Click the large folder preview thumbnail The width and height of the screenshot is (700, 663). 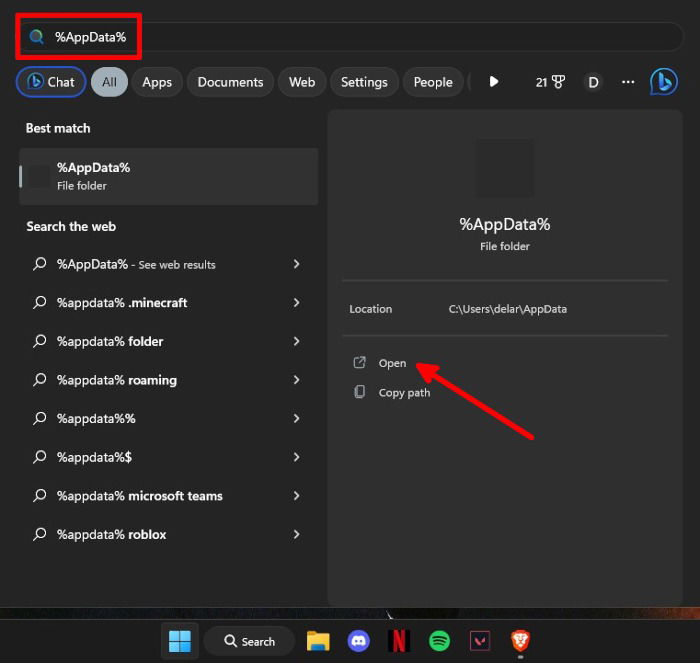click(x=505, y=168)
